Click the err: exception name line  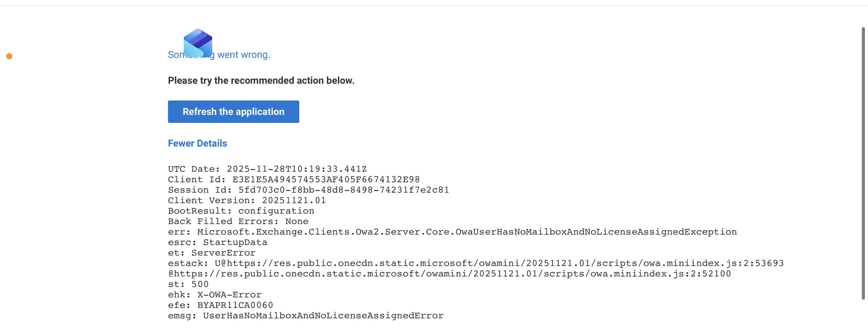(452, 232)
